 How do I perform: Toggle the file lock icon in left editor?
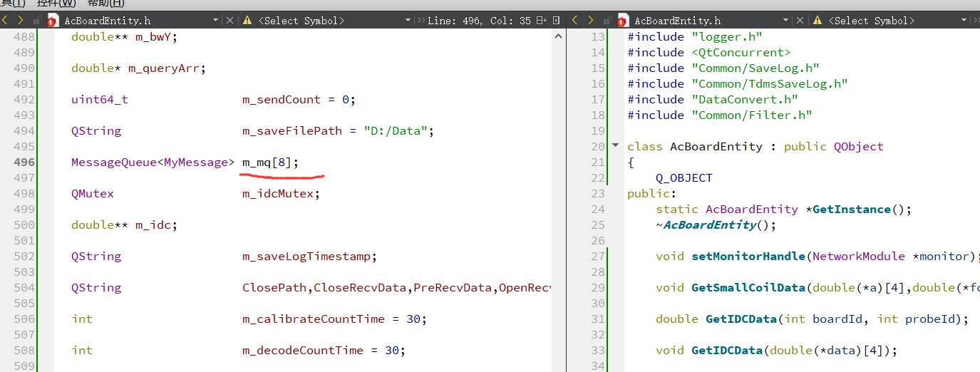point(36,21)
